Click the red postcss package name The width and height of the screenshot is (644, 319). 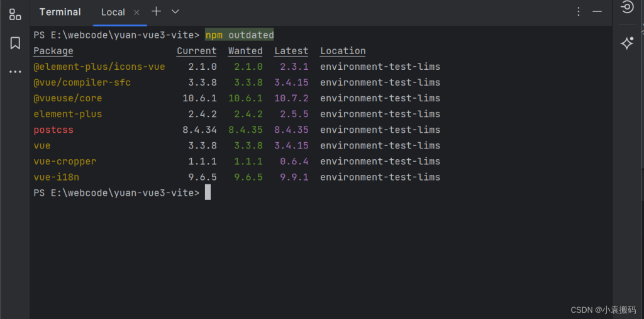[x=53, y=130]
